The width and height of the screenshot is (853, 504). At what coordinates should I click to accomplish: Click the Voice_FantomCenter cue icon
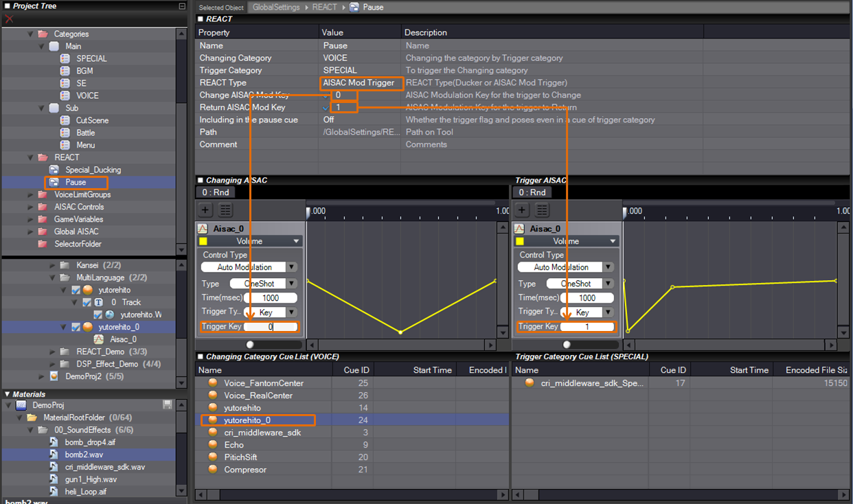click(x=213, y=383)
